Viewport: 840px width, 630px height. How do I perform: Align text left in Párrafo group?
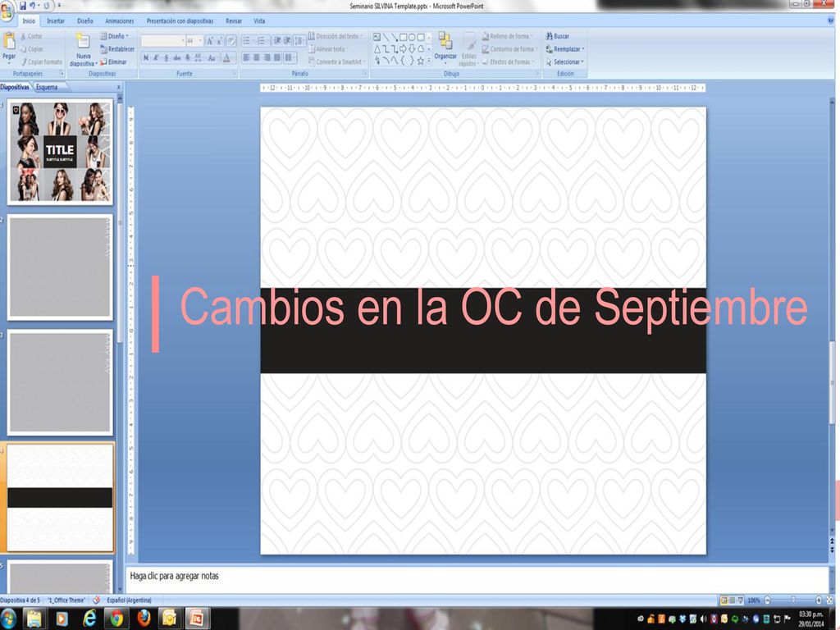point(246,57)
